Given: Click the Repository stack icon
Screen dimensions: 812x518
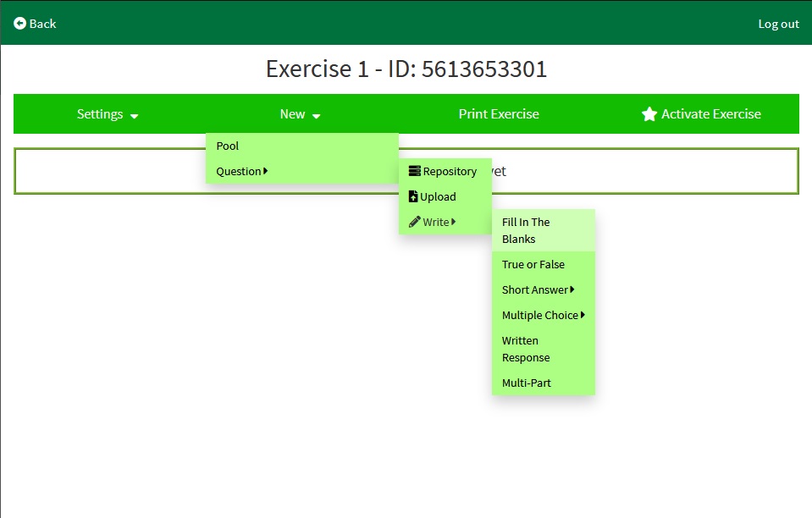Looking at the screenshot, I should click(x=414, y=171).
